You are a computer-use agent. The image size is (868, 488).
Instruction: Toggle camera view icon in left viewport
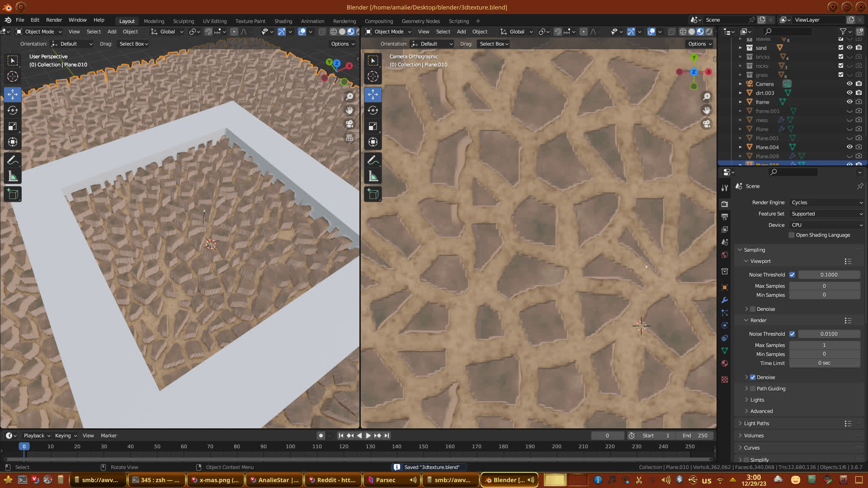click(349, 124)
